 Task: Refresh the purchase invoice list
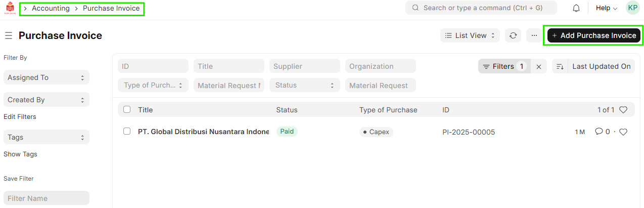pyautogui.click(x=513, y=35)
